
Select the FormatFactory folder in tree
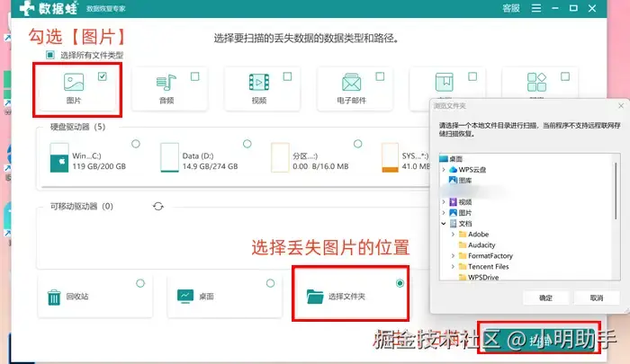pyautogui.click(x=490, y=255)
